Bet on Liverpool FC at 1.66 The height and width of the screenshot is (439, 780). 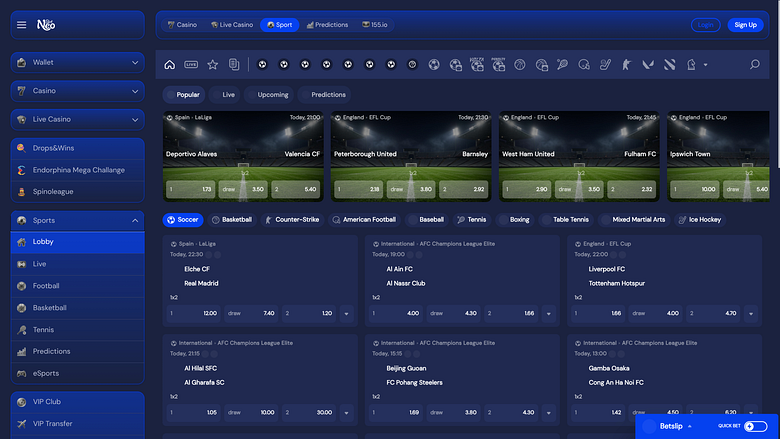pos(598,314)
